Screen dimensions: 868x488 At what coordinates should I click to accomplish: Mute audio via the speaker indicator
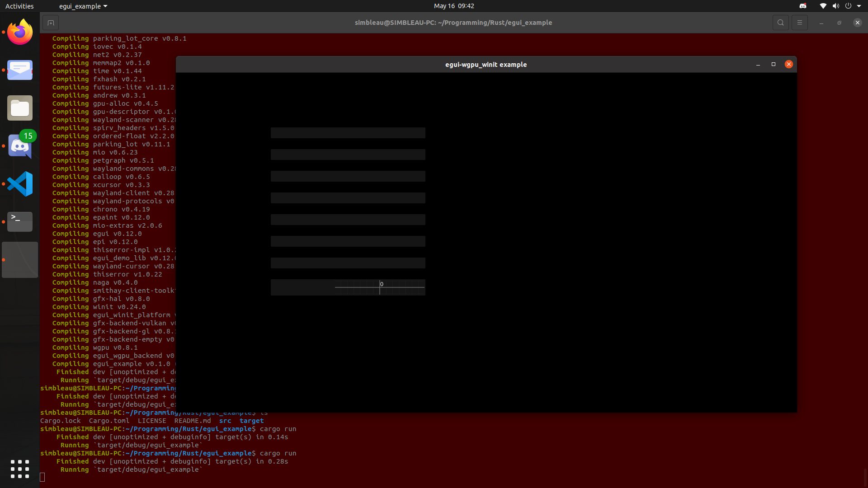pos(836,6)
